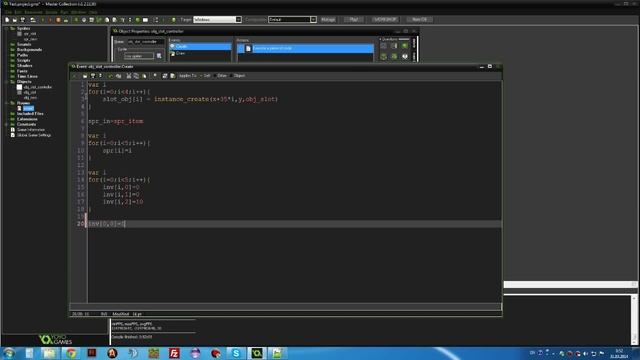Click find icon in code editor toolbar

pyautogui.click(x=155, y=76)
